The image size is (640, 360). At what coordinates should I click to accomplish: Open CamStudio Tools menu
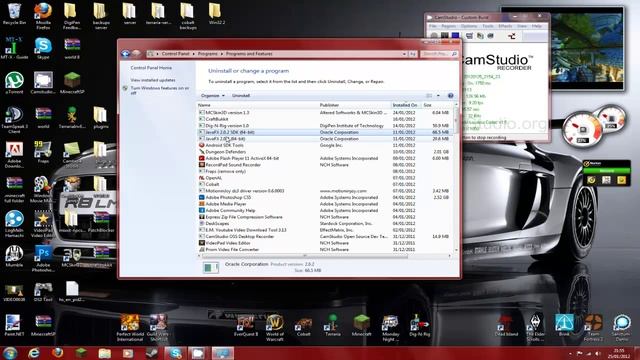(488, 26)
